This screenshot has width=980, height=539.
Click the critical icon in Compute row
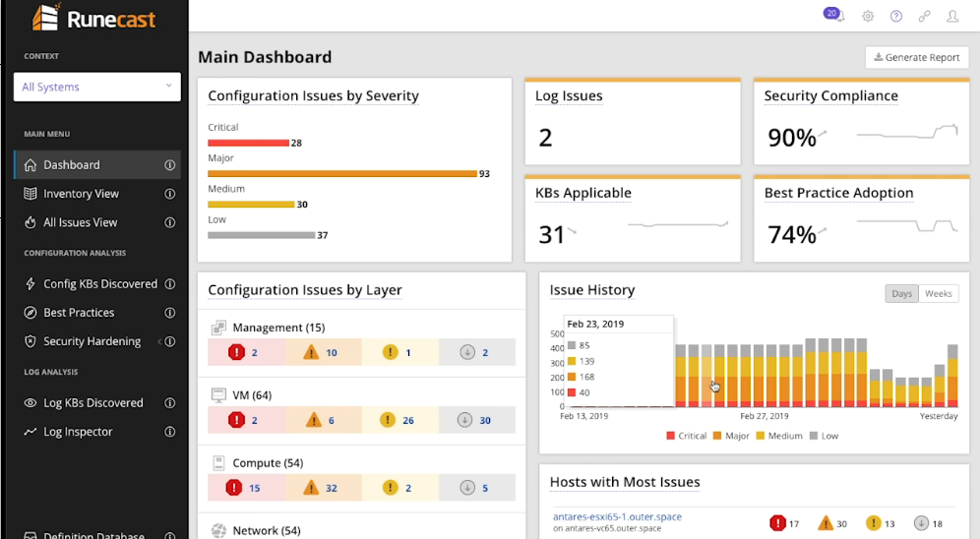pyautogui.click(x=234, y=487)
